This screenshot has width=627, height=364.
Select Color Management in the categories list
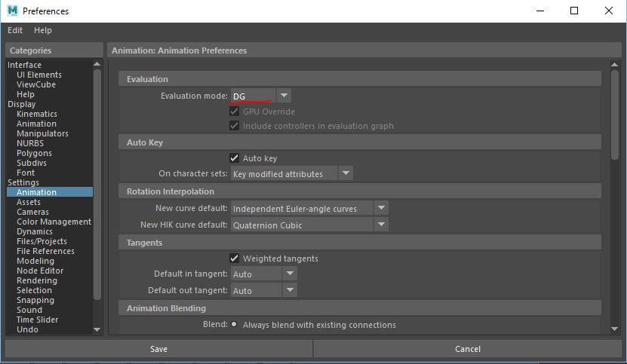pos(54,222)
